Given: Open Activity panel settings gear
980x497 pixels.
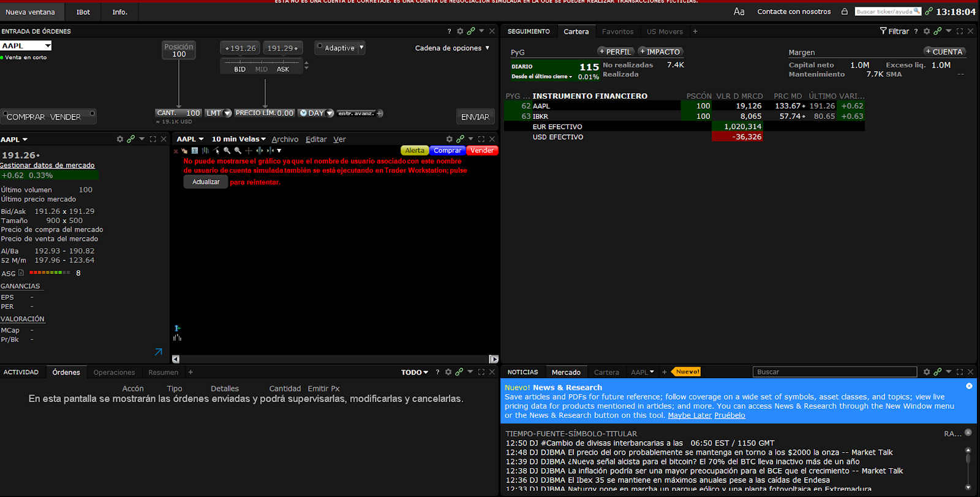Looking at the screenshot, I should (448, 372).
